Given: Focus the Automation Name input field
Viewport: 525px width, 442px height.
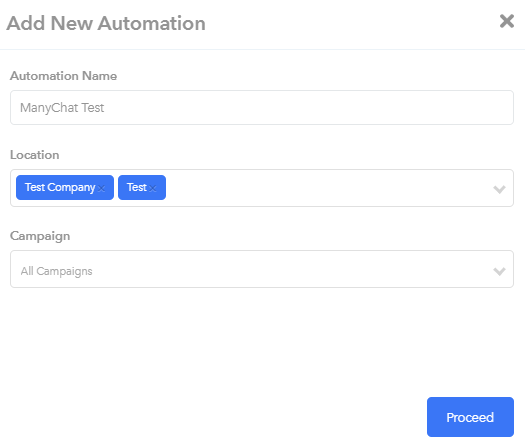Looking at the screenshot, I should coord(262,107).
